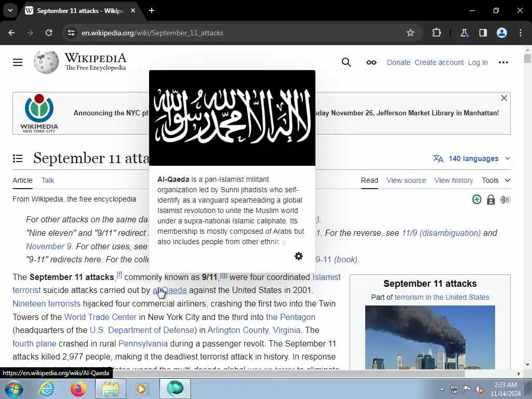Open Chrome Labs flask icon
Viewport: 532px width, 399px height.
464,33
